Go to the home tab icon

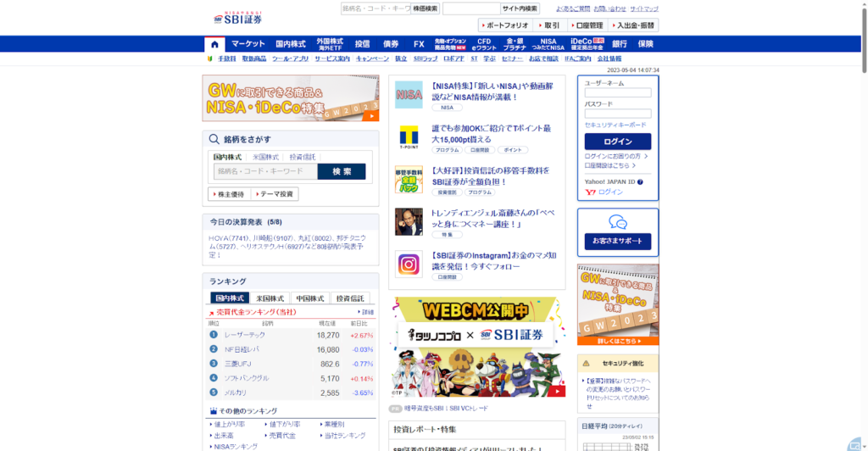pos(214,44)
